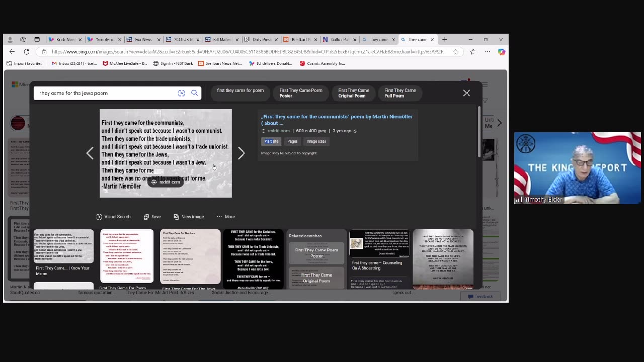Select 'First They Came Original Poem' suggestion chip
The width and height of the screenshot is (644, 362).
click(x=354, y=93)
